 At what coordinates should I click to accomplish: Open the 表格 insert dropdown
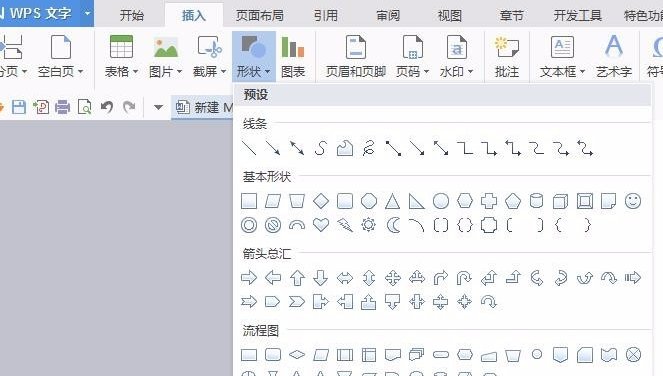[135, 71]
